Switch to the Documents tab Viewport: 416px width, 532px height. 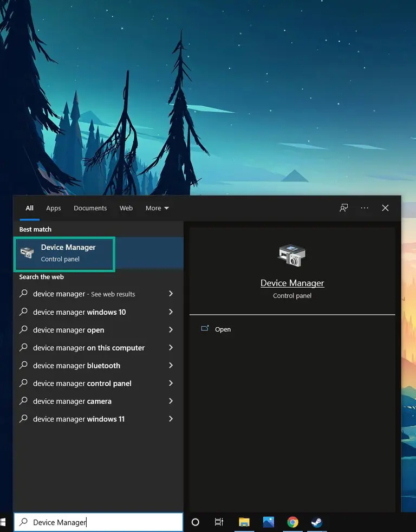(x=90, y=208)
